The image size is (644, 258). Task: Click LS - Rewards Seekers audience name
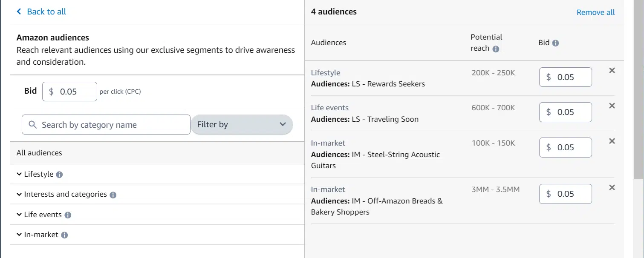tap(388, 84)
